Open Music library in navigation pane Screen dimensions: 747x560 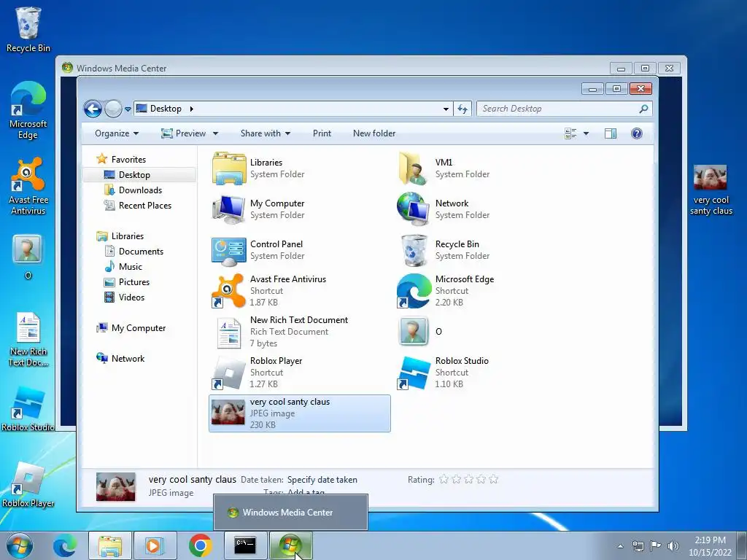point(131,267)
